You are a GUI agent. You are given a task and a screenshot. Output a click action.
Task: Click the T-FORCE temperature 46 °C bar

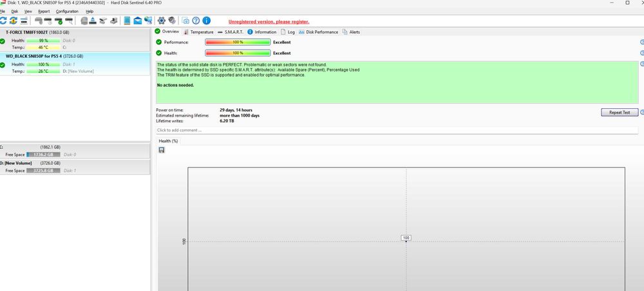click(x=43, y=47)
